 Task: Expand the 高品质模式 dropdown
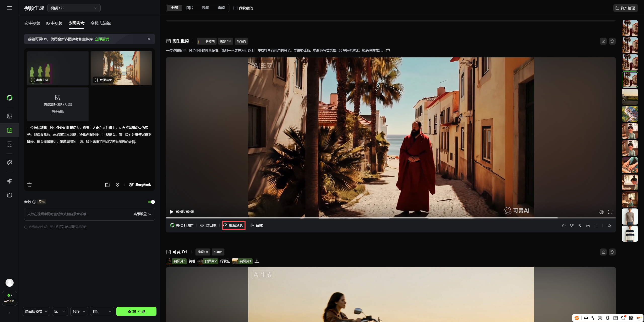click(36, 311)
